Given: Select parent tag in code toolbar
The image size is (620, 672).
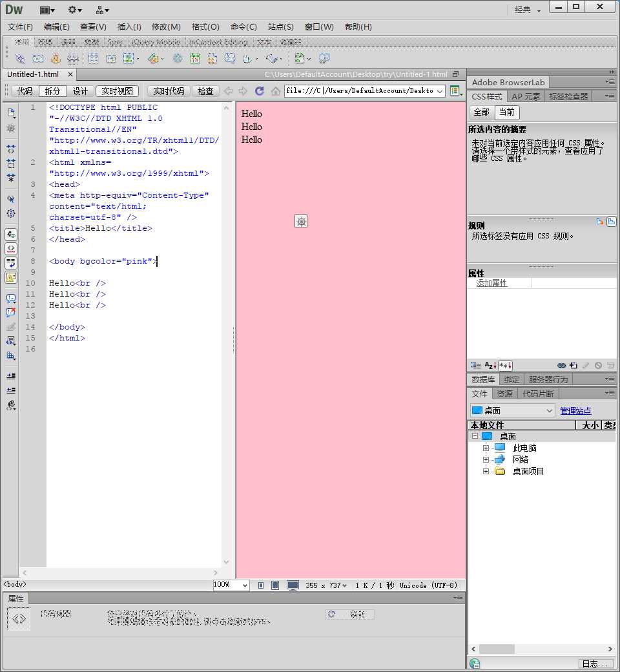Looking at the screenshot, I should 11,199.
